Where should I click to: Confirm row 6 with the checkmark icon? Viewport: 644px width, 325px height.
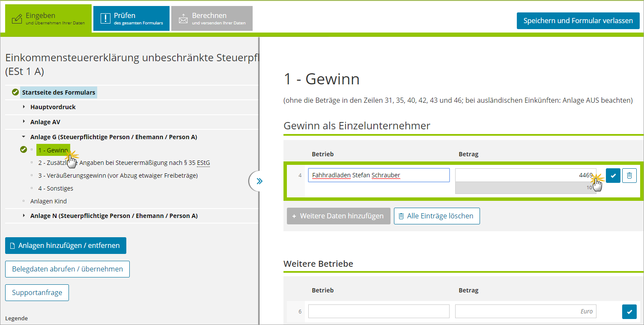[629, 312]
